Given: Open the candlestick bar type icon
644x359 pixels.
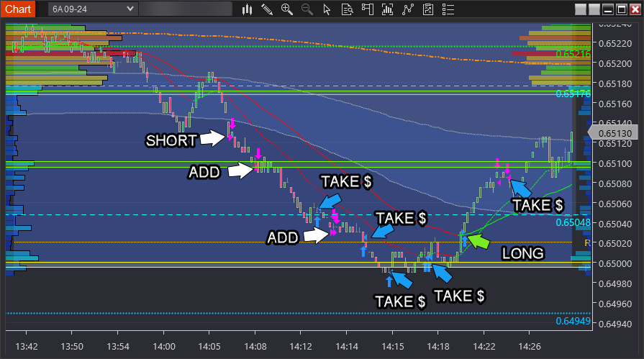Looking at the screenshot, I should point(247,9).
